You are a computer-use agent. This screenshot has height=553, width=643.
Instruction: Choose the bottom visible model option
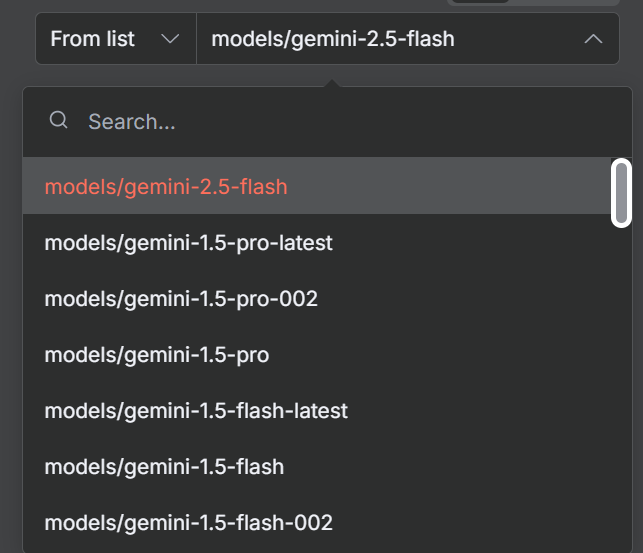coord(188,523)
